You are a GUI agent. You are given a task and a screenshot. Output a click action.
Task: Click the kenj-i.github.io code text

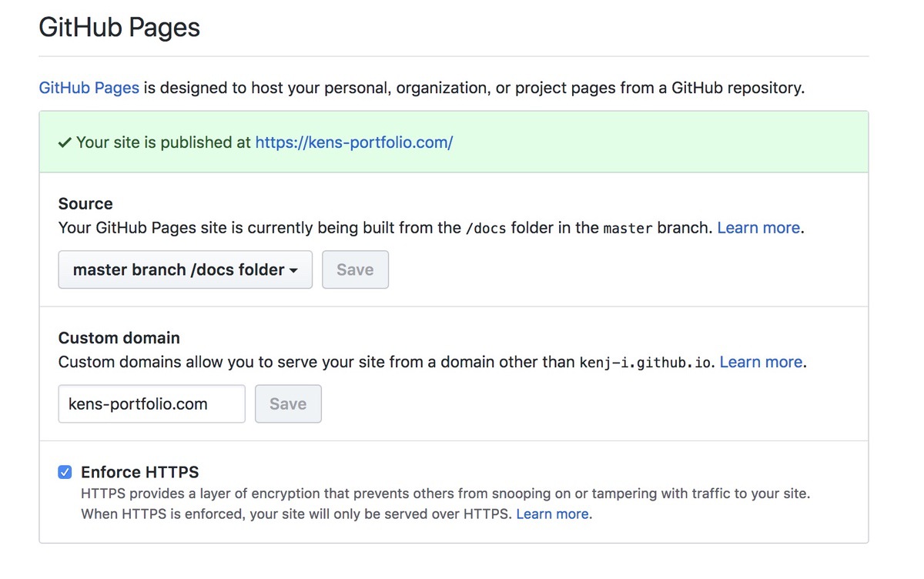(x=647, y=362)
